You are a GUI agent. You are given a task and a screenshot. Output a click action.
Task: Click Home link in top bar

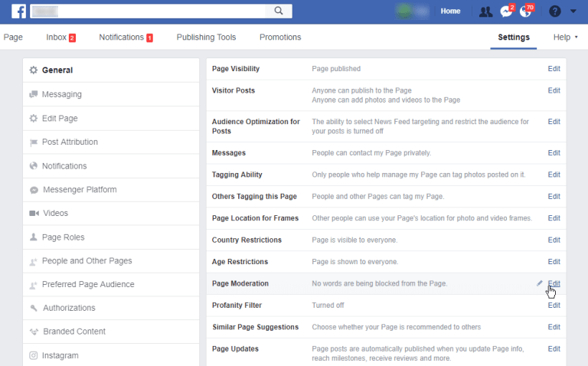[451, 11]
